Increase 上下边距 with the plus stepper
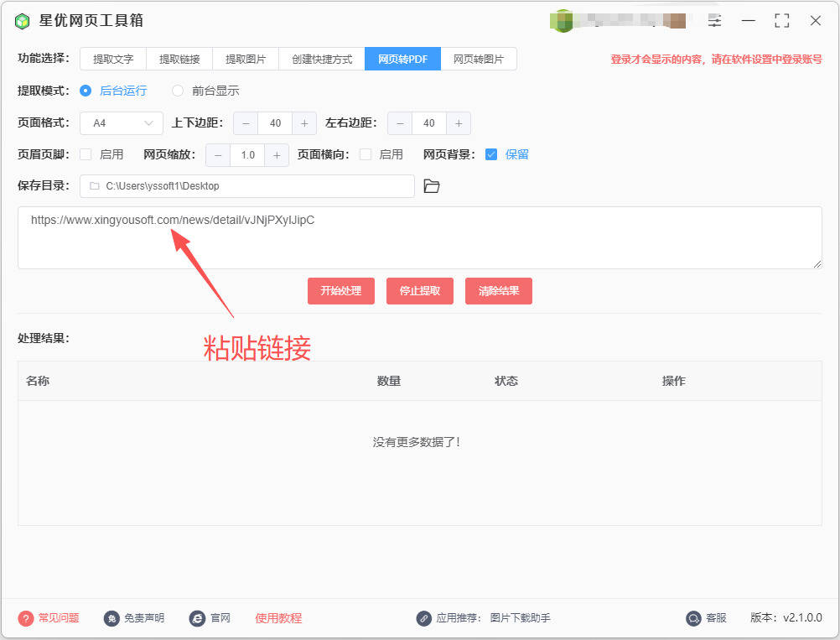840x640 pixels. point(303,123)
